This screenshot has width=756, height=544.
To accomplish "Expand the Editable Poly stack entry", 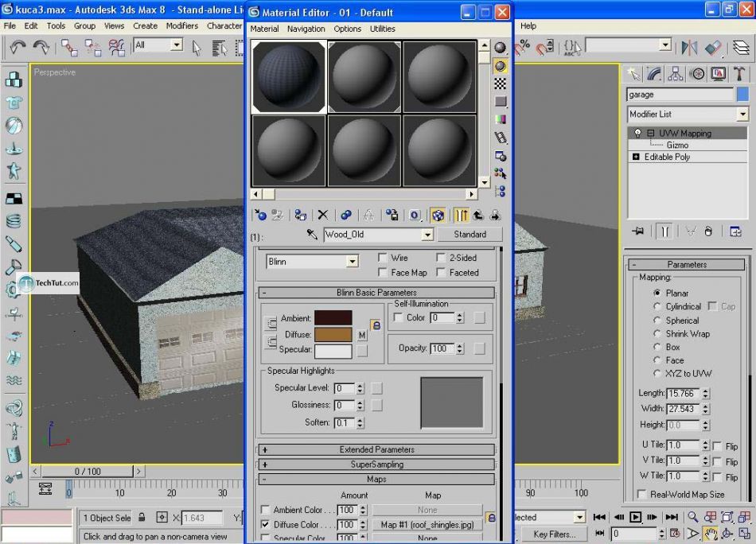I will [636, 157].
